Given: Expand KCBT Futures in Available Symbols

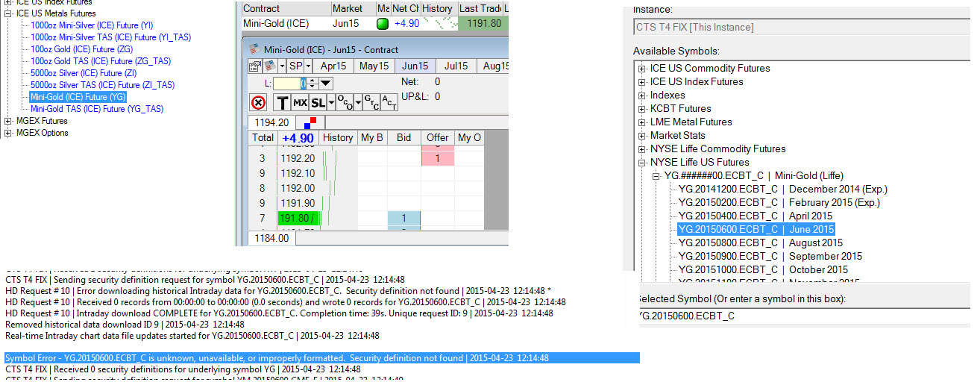Looking at the screenshot, I should (x=642, y=109).
